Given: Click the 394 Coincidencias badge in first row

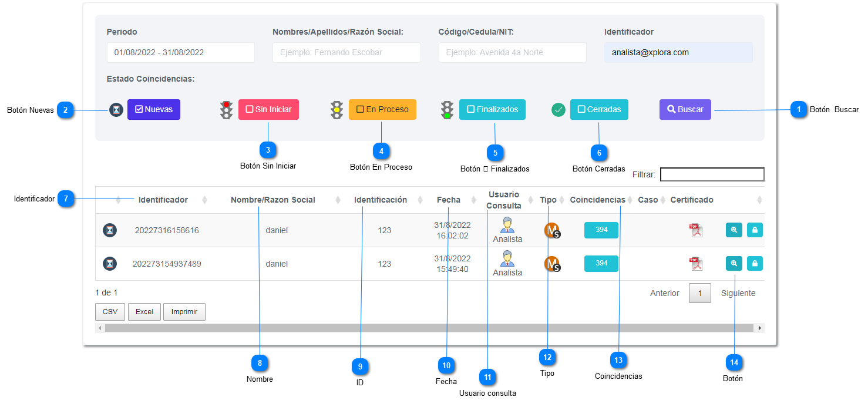Looking at the screenshot, I should [x=601, y=230].
